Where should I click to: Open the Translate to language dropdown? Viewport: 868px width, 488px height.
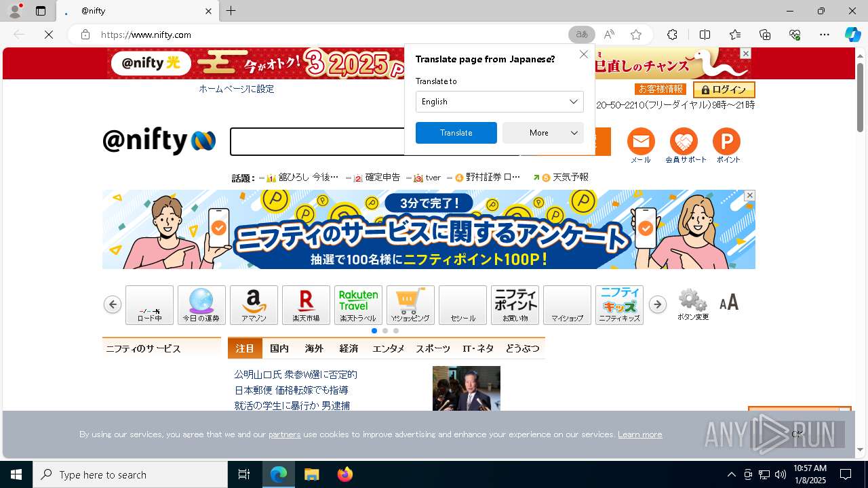500,102
